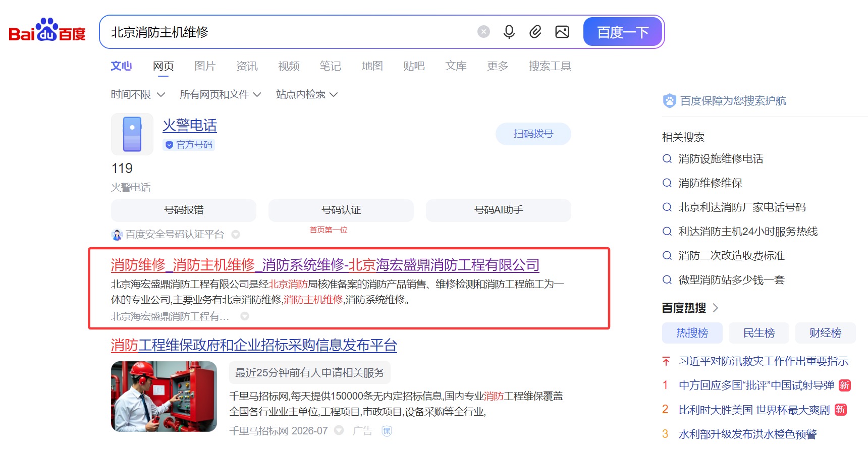Click the 扫码拨号 button

pyautogui.click(x=533, y=134)
